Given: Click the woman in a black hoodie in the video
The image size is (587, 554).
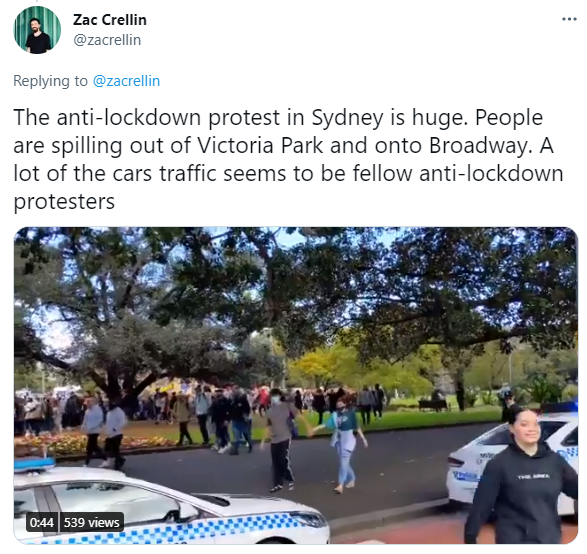Looking at the screenshot, I should 522,475.
